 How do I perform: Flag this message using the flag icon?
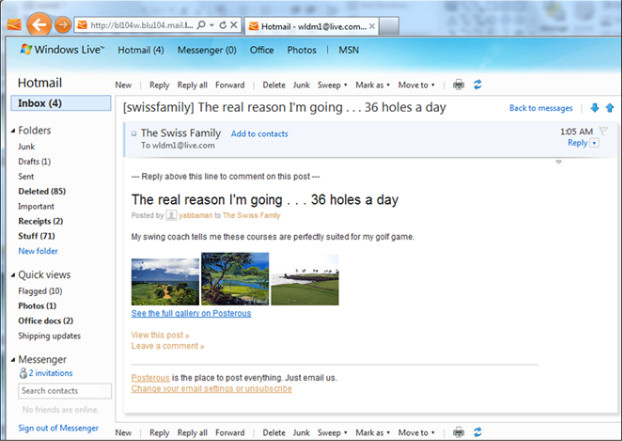[603, 130]
